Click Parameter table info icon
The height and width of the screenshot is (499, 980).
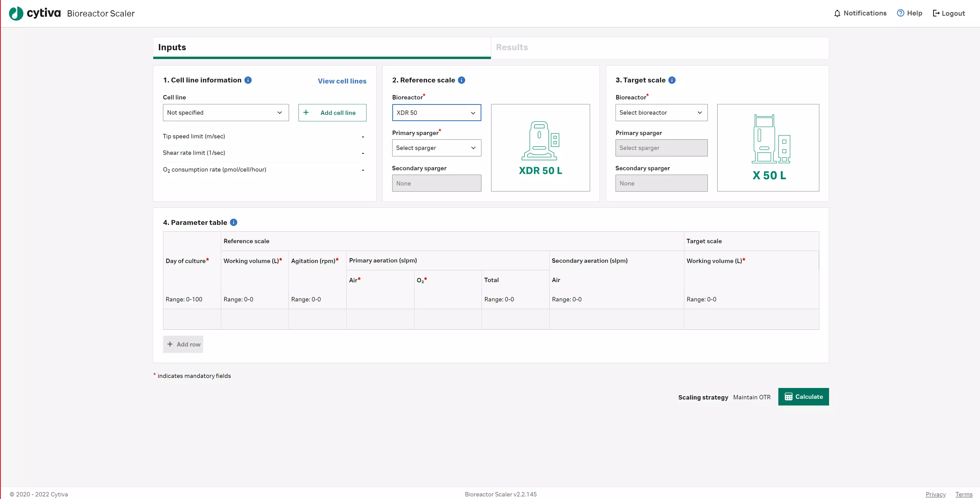234,223
